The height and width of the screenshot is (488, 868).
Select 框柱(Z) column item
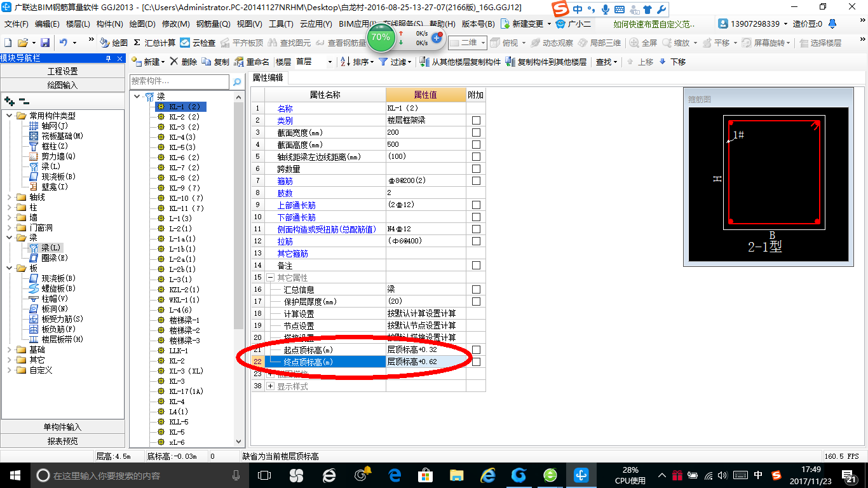(x=48, y=146)
